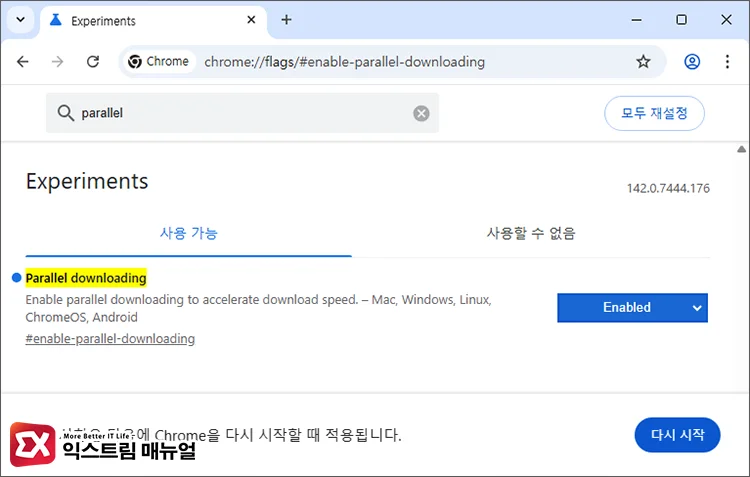750x477 pixels.
Task: Click the scrollbar up arrow
Action: (741, 149)
